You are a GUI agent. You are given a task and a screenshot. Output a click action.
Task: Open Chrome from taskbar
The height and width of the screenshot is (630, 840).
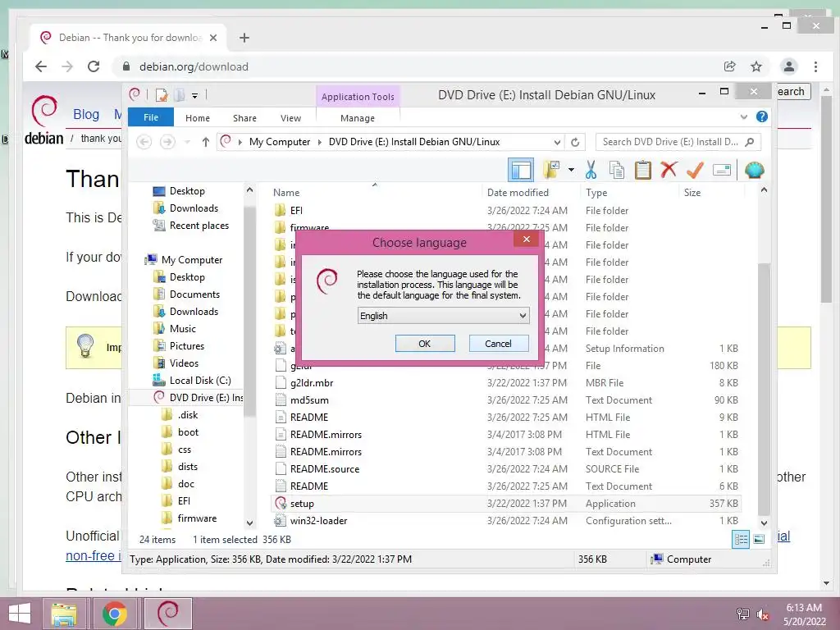pyautogui.click(x=115, y=614)
